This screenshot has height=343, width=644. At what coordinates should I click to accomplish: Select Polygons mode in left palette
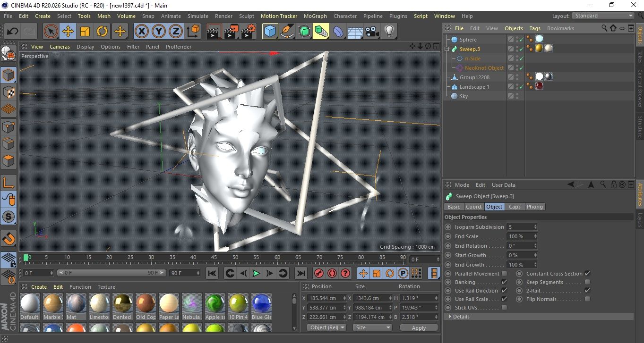[x=9, y=161]
